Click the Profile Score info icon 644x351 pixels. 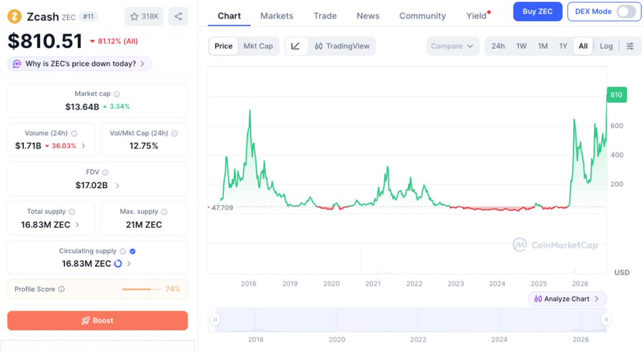[x=61, y=289]
